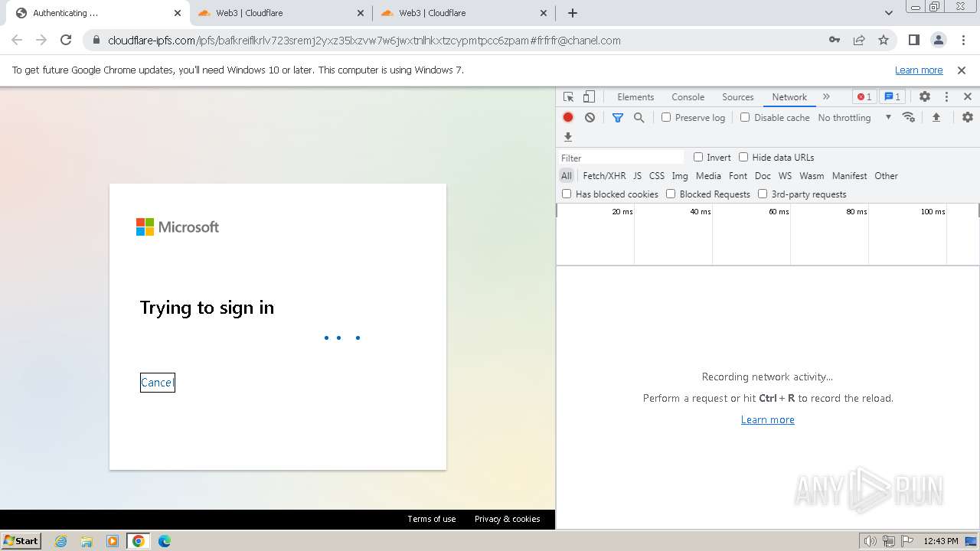Open the Chrome profile avatar
The height and width of the screenshot is (551, 980).
[938, 41]
